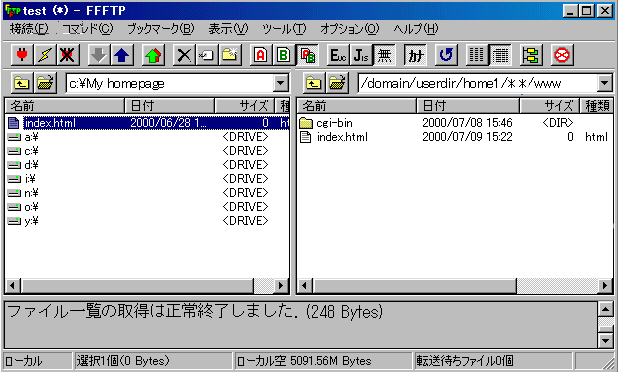Click the Create new folder icon

(230, 55)
